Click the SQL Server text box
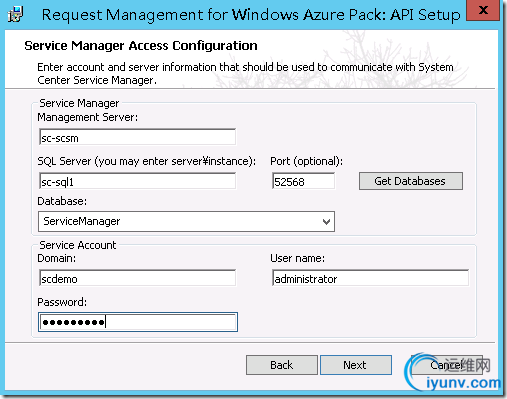 137,181
